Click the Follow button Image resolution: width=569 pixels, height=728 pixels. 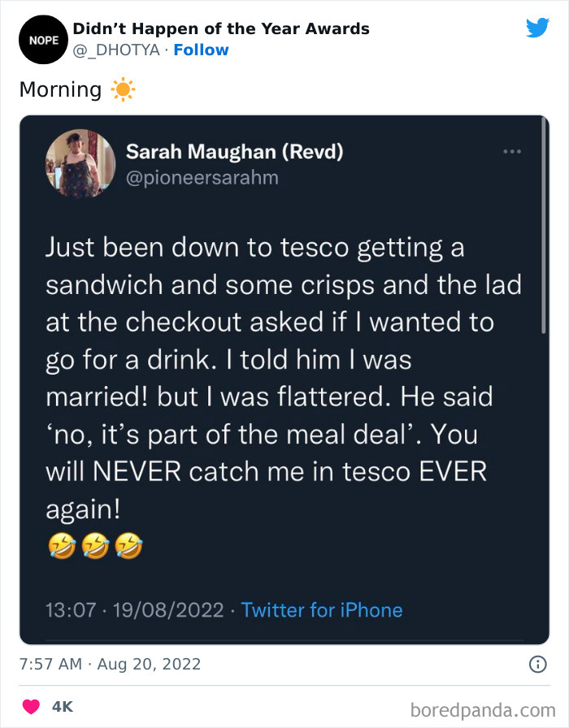tap(202, 50)
